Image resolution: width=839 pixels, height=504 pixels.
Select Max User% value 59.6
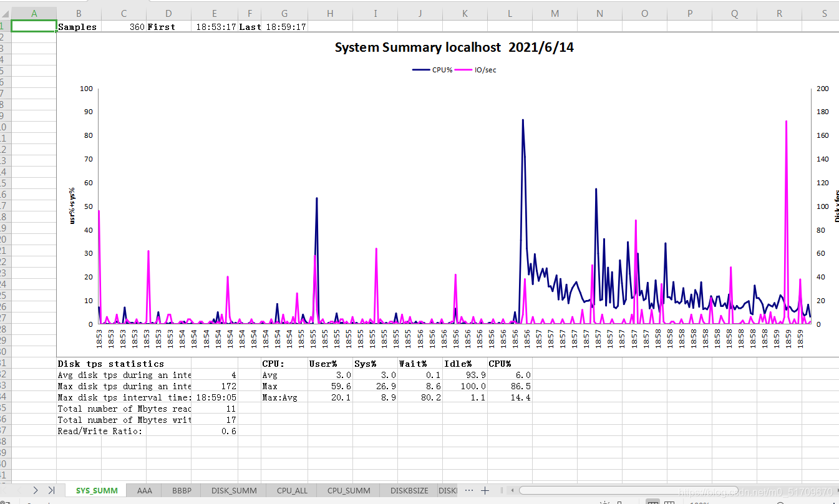pyautogui.click(x=330, y=386)
